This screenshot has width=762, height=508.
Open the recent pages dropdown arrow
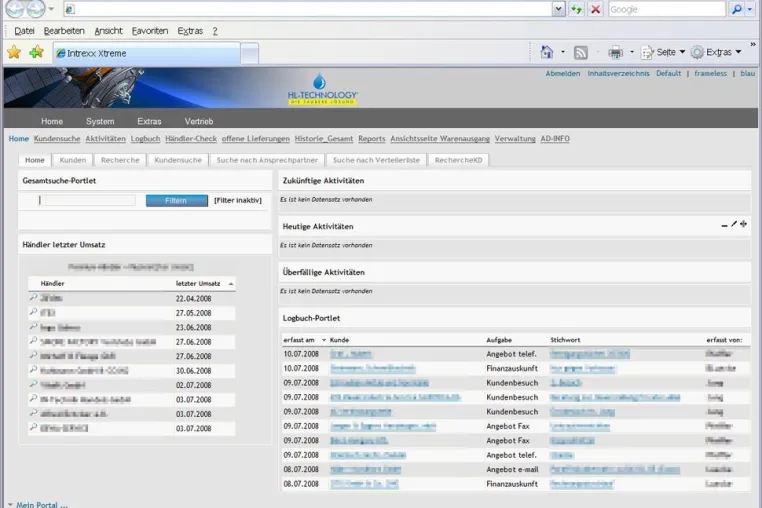click(x=51, y=9)
